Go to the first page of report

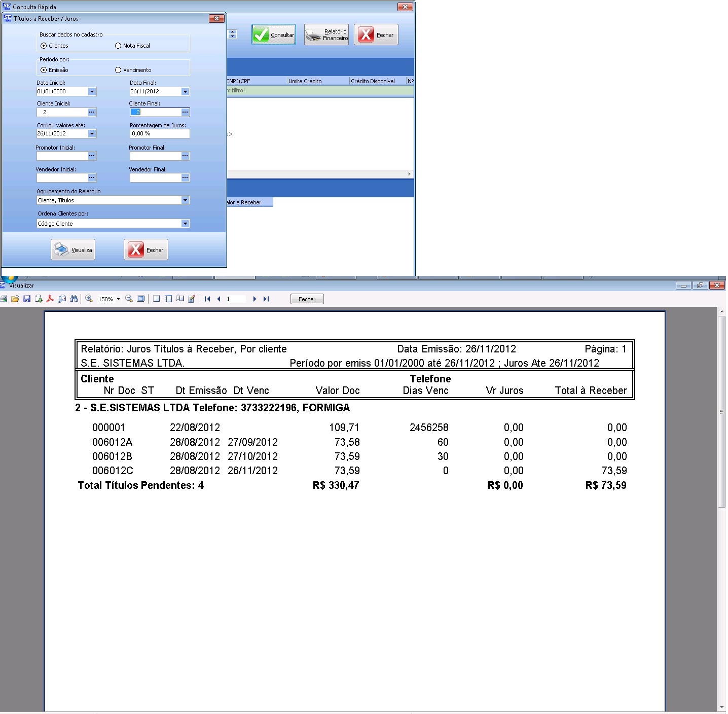(207, 299)
